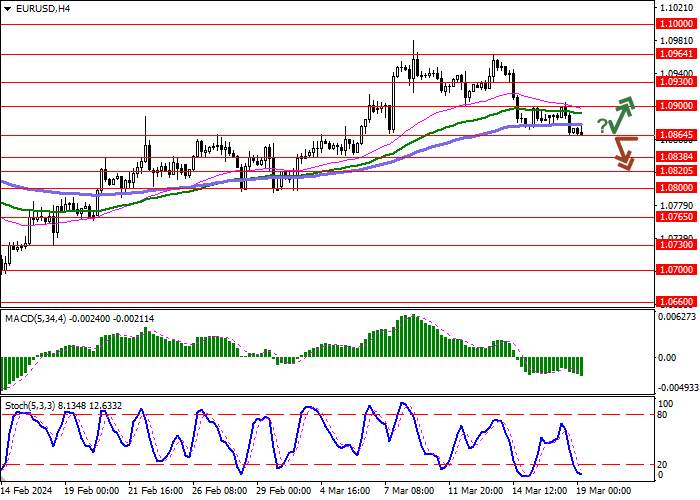Click the 1.09810 price axis value

(x=677, y=41)
